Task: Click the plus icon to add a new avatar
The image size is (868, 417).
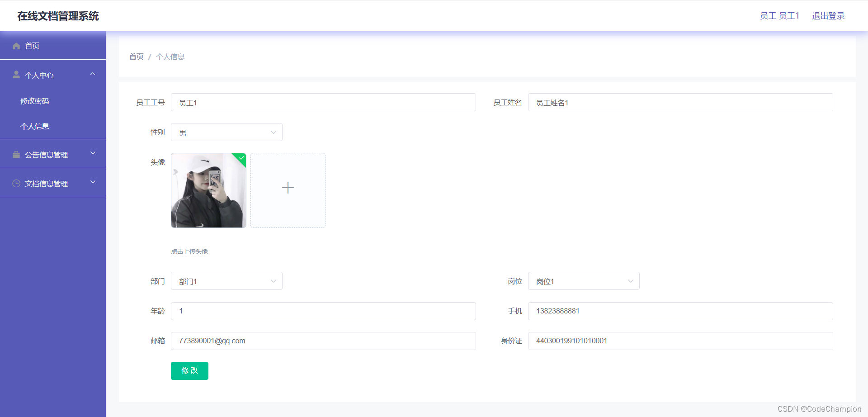Action: point(288,188)
